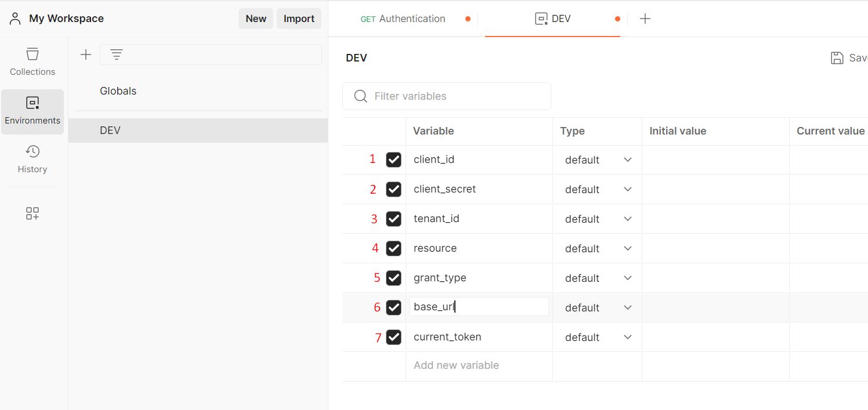Open the Collections sidebar panel
868x410 pixels.
click(x=32, y=62)
